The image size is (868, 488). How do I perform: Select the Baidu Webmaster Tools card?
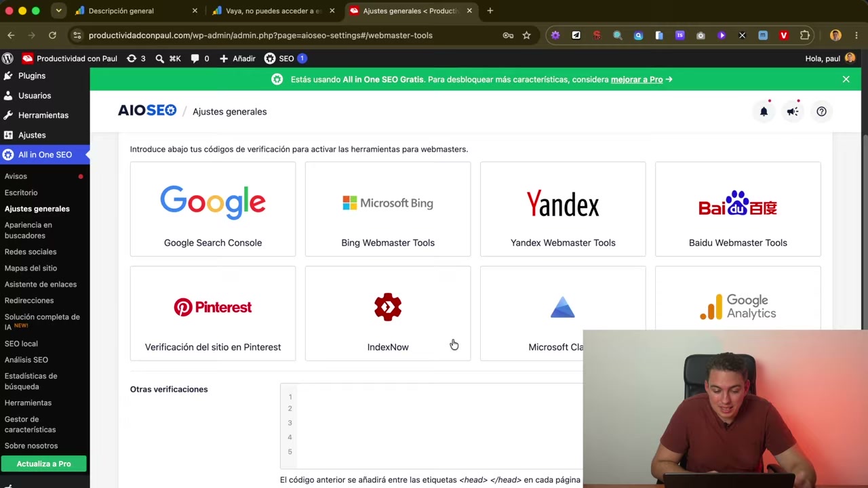(x=738, y=209)
